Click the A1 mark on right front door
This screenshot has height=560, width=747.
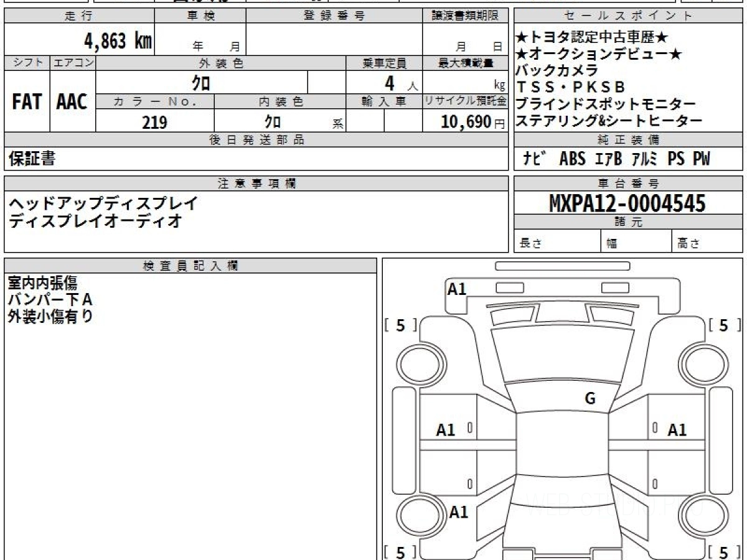coord(677,430)
